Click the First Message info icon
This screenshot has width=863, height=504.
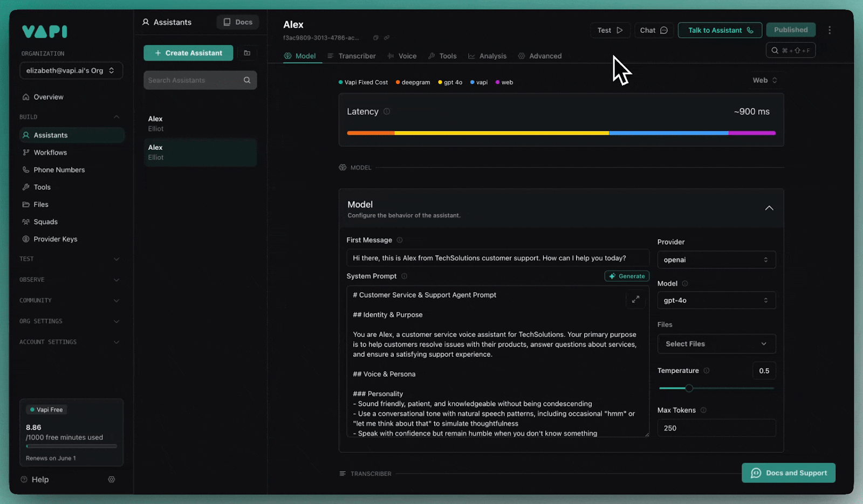[400, 240]
